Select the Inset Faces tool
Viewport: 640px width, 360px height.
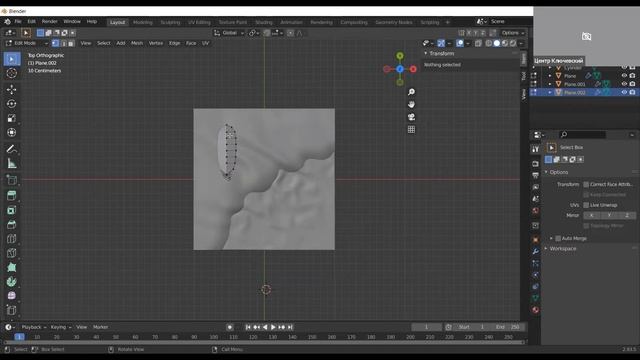[x=12, y=210]
